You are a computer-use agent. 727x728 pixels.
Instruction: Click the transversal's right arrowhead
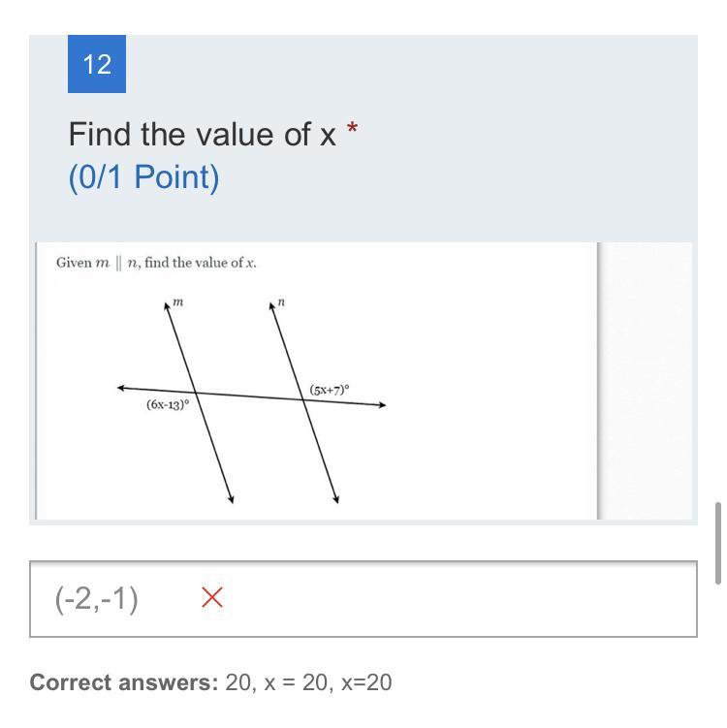[x=382, y=405]
